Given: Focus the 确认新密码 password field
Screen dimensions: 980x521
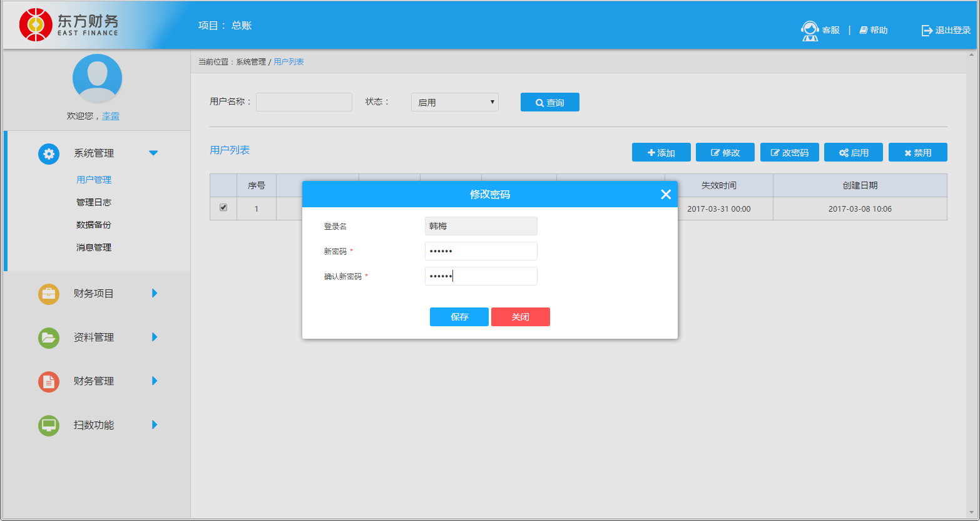Looking at the screenshot, I should [x=481, y=276].
